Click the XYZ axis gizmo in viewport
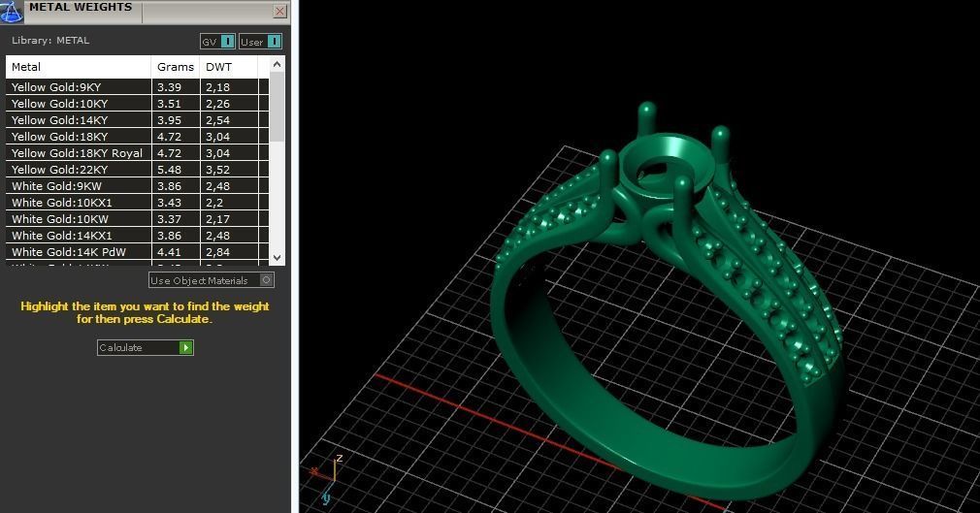 pos(328,478)
